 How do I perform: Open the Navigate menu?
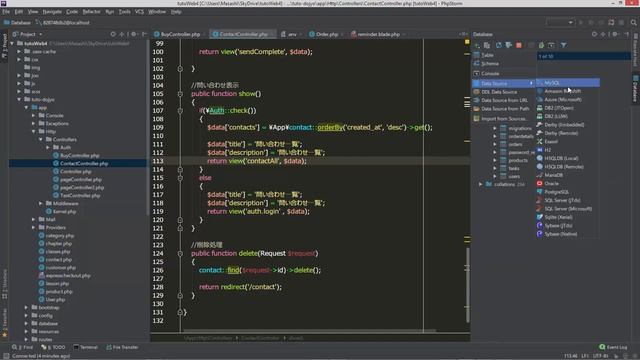pos(52,12)
